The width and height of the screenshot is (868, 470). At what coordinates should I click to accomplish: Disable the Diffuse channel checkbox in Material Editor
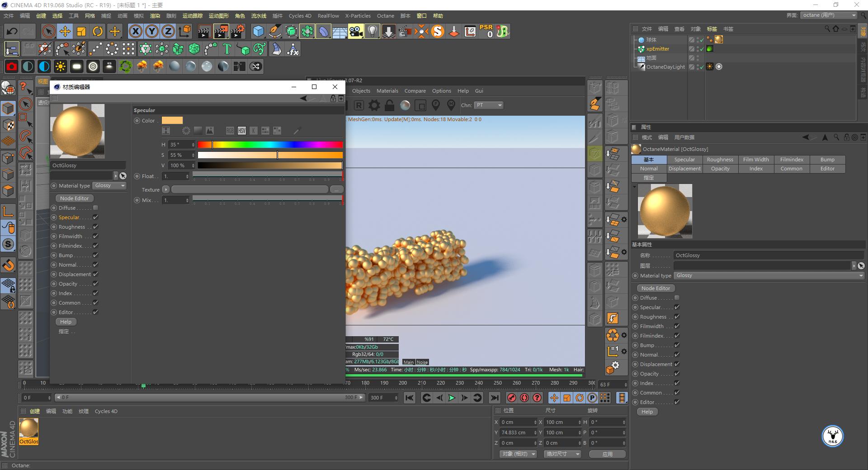tap(95, 207)
